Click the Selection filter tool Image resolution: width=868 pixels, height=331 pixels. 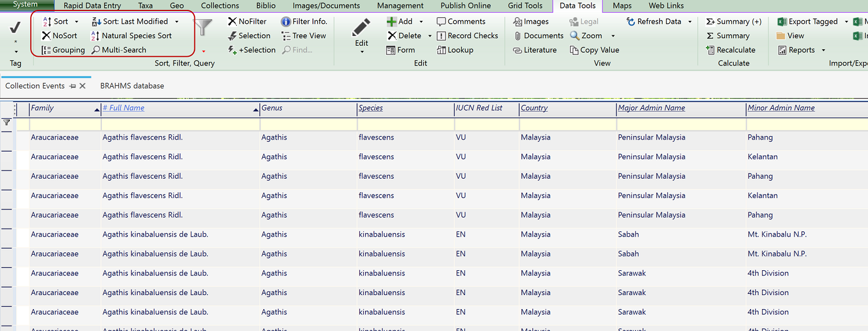click(249, 35)
